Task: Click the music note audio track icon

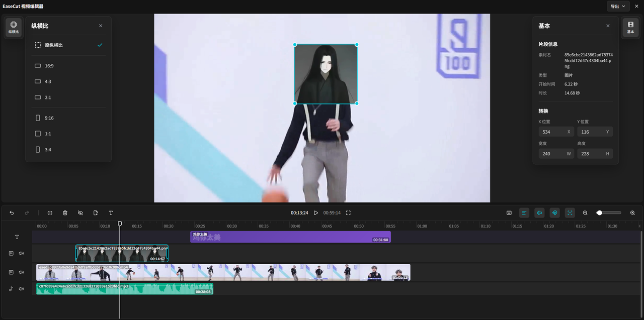Action: click(11, 289)
